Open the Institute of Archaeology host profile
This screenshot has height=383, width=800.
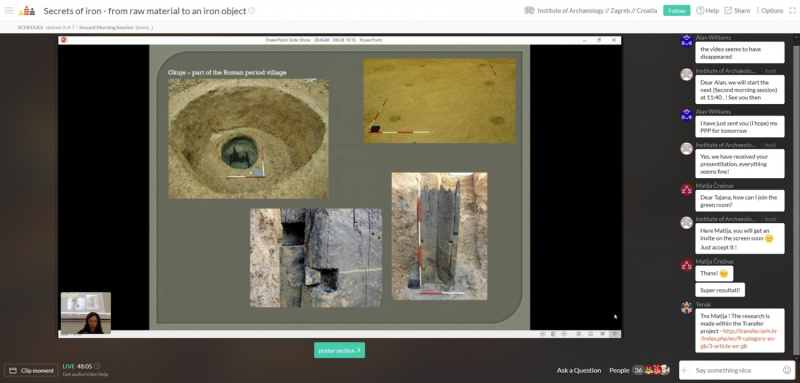click(591, 10)
